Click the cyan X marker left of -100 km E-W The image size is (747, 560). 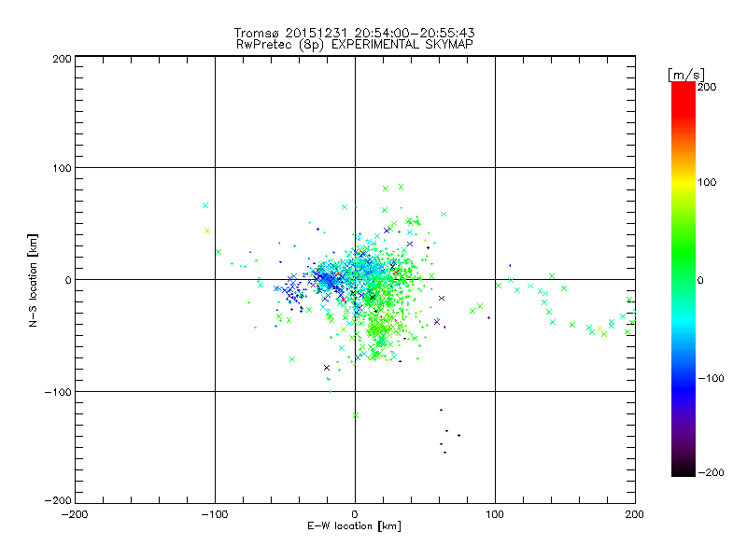click(205, 205)
